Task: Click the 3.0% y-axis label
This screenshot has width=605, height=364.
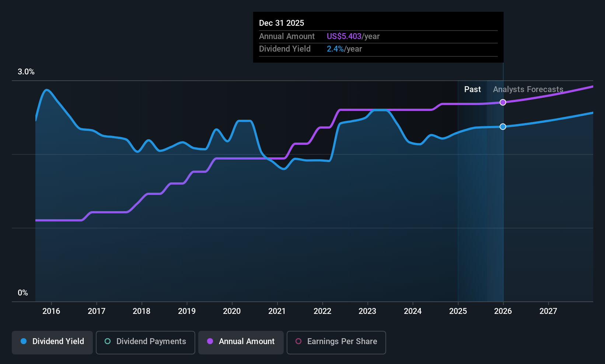Action: 26,72
